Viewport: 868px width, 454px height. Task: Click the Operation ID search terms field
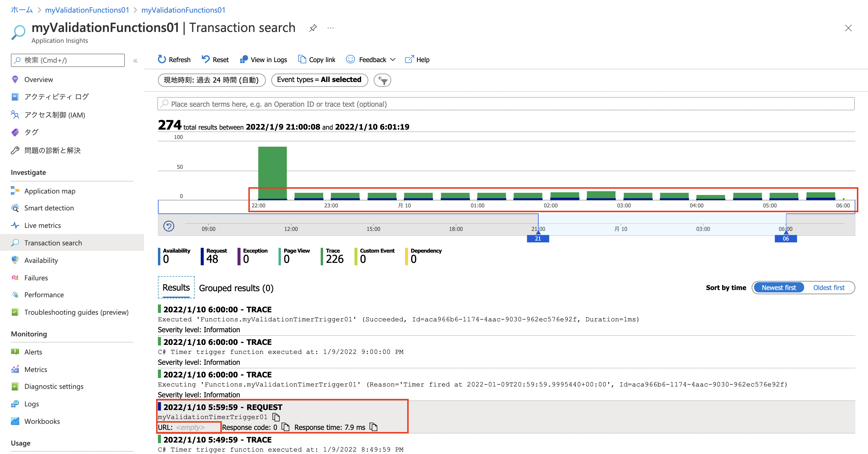(x=505, y=104)
